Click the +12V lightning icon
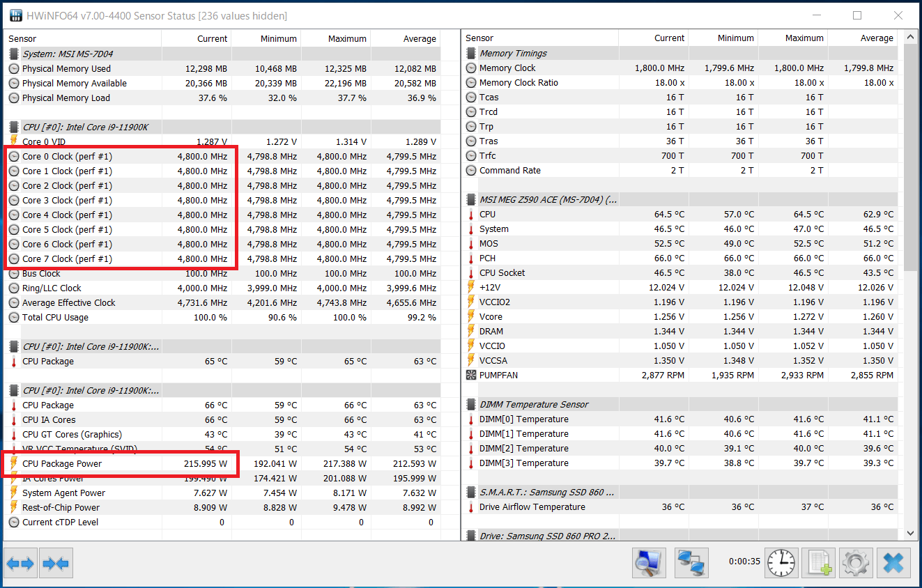Viewport: 922px width, 588px height. pos(471,287)
